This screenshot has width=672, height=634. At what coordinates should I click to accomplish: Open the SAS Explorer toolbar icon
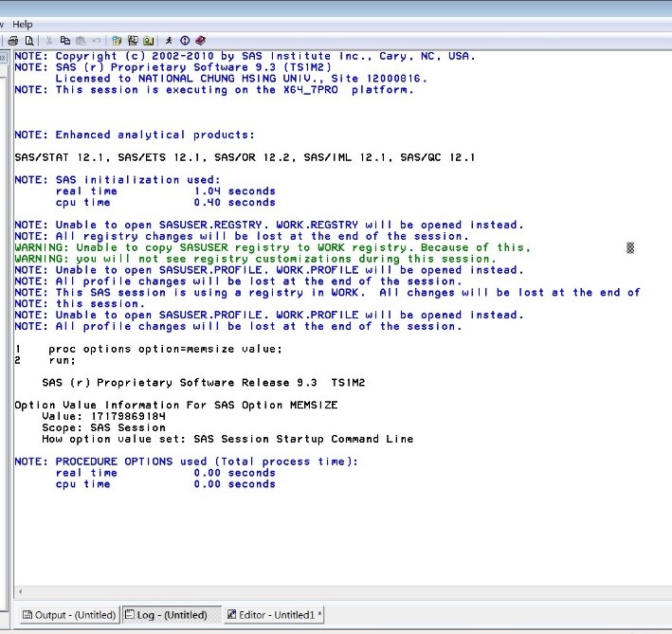[x=133, y=41]
